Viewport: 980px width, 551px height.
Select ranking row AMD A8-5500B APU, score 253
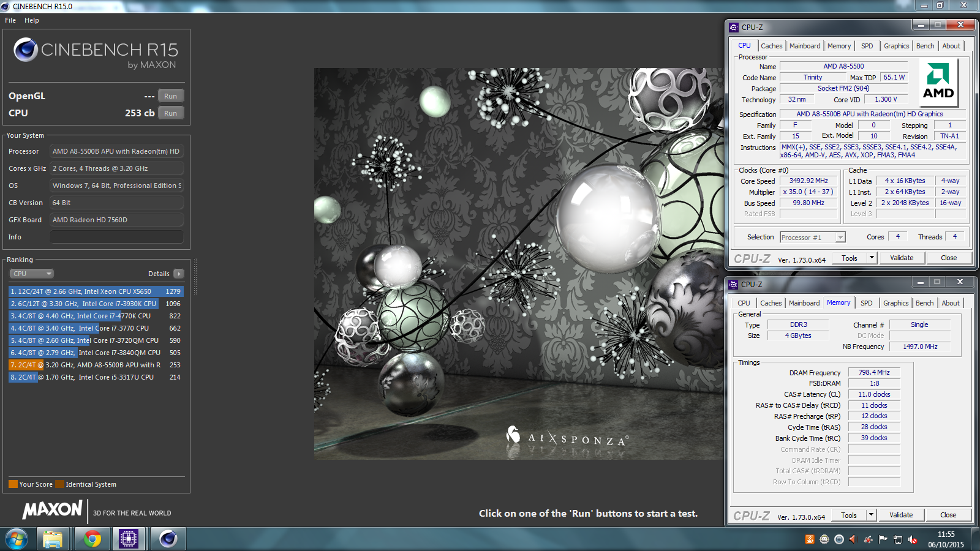pyautogui.click(x=96, y=365)
